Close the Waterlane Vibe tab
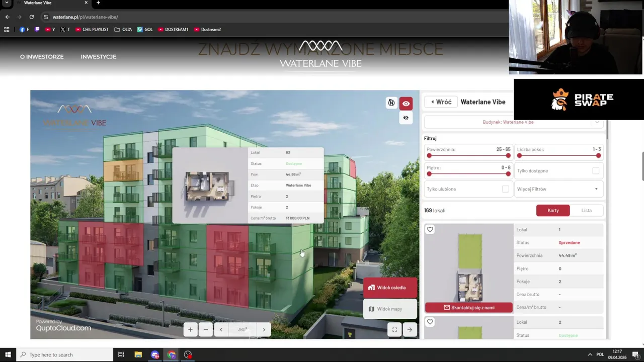This screenshot has height=362, width=644. [x=86, y=3]
